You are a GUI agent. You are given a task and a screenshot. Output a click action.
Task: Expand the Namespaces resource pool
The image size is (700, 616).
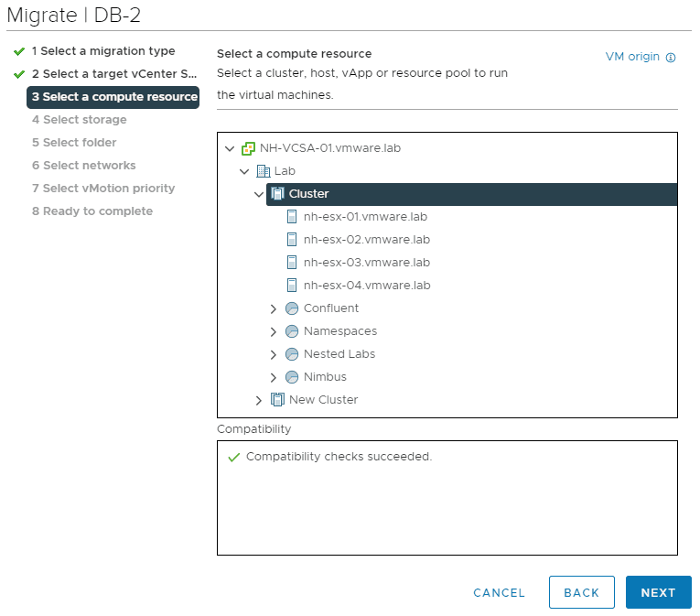tap(274, 331)
